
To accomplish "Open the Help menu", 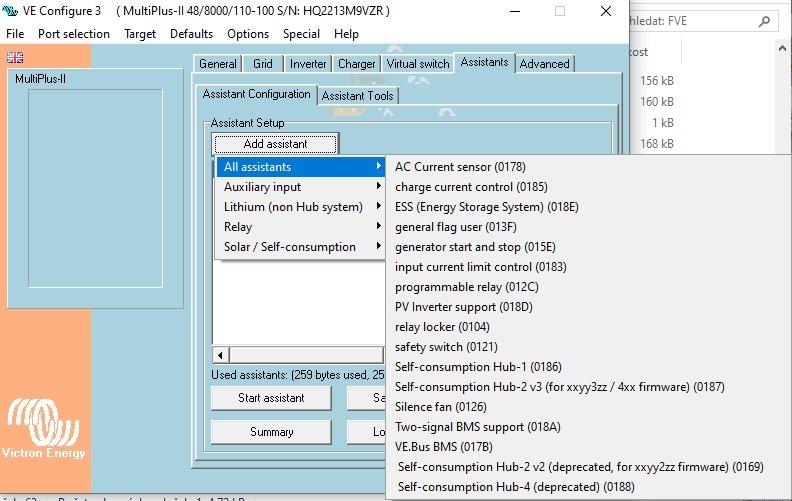I will click(346, 34).
